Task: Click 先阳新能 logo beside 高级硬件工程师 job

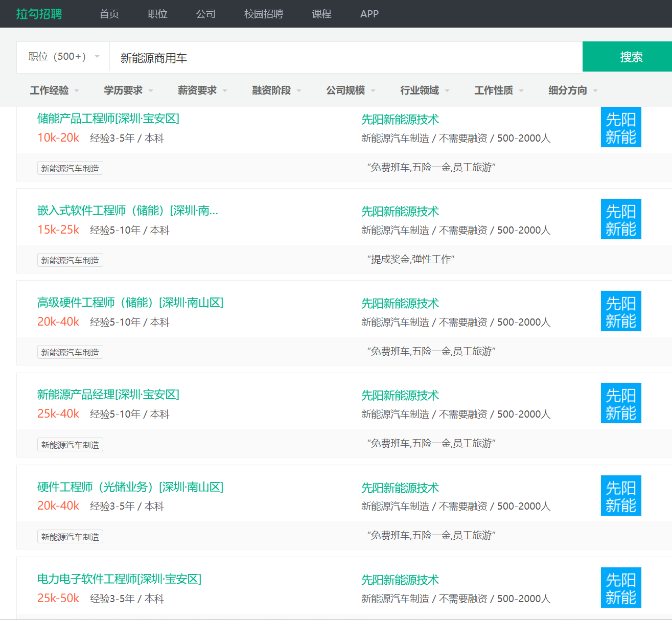Action: (x=620, y=311)
